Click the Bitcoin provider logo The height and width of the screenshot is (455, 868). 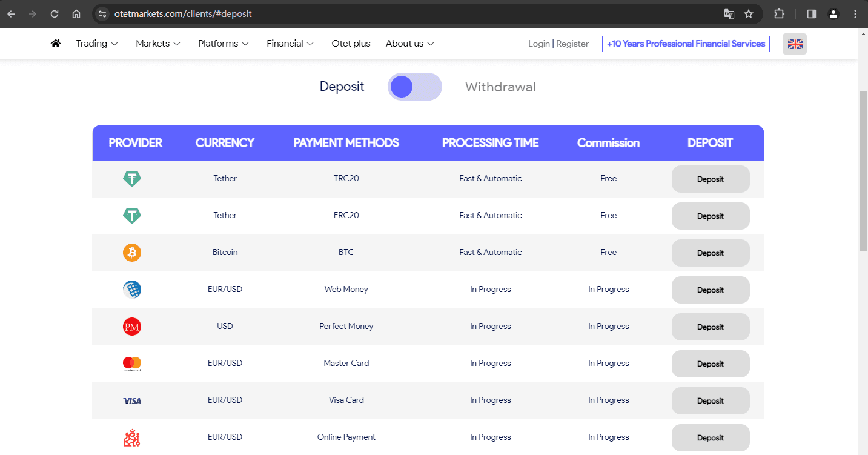(132, 253)
